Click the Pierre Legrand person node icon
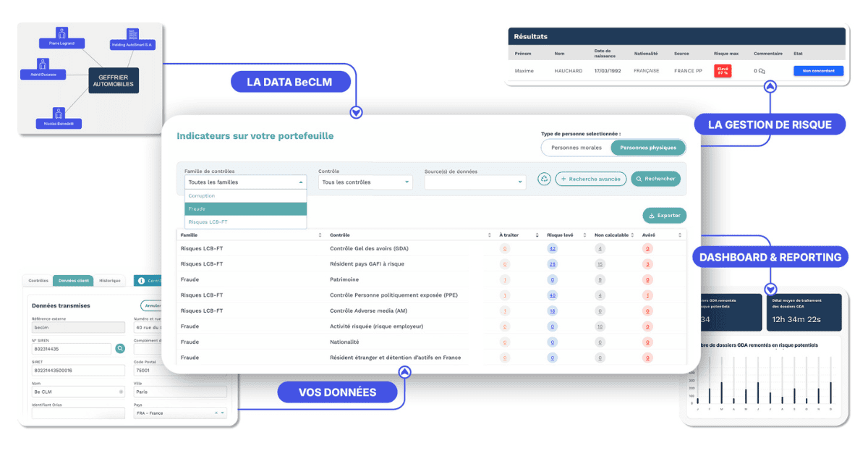Image resolution: width=868 pixels, height=456 pixels. click(x=62, y=33)
